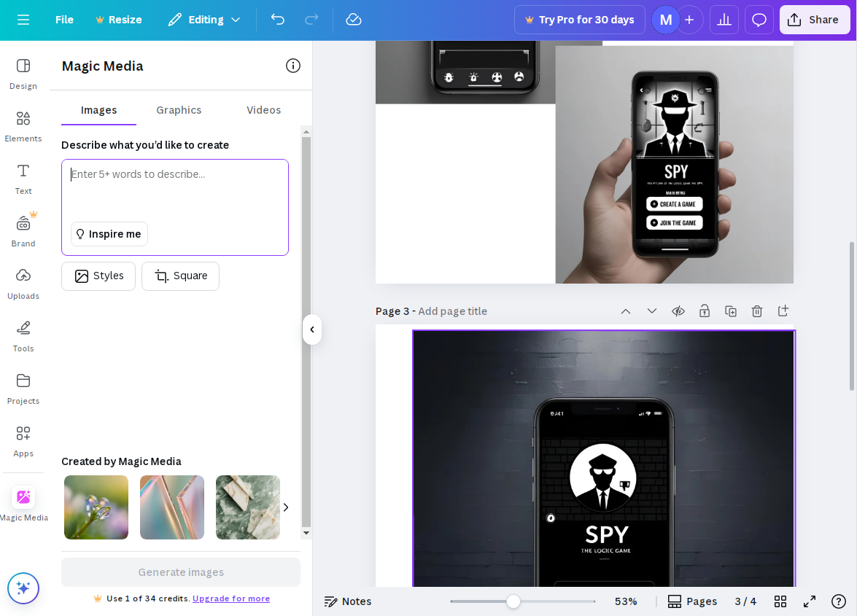Open the Uploads sidebar panel
The image size is (857, 616).
tap(23, 284)
